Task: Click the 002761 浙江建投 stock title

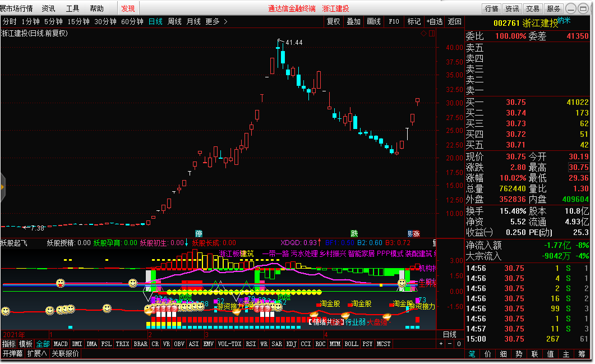Action: pyautogui.click(x=525, y=23)
